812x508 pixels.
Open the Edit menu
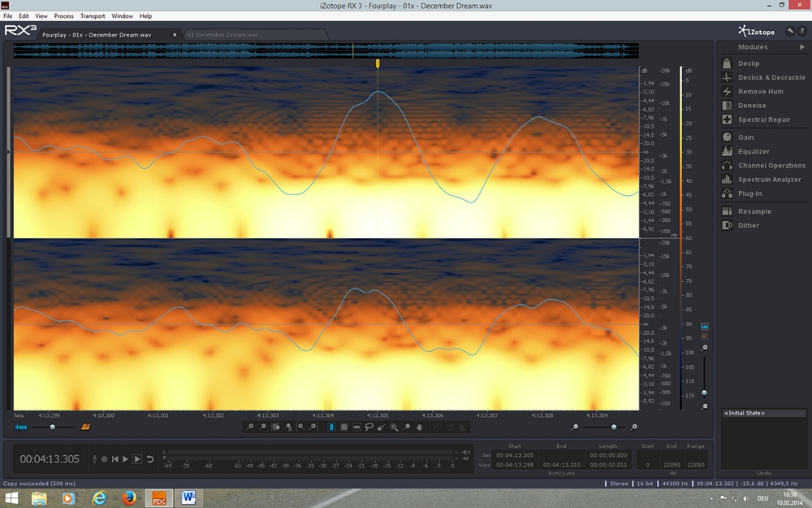pyautogui.click(x=24, y=16)
